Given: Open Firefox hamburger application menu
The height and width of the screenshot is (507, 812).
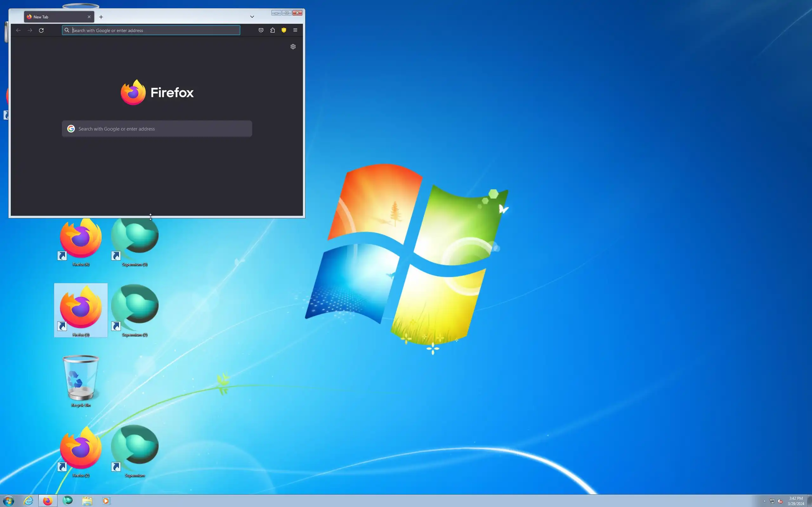Looking at the screenshot, I should tap(295, 30).
